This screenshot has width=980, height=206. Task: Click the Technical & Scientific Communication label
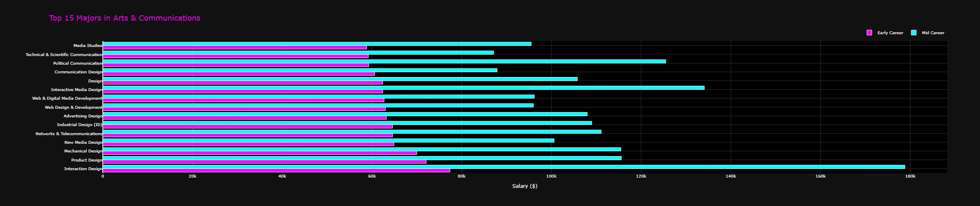pos(64,54)
